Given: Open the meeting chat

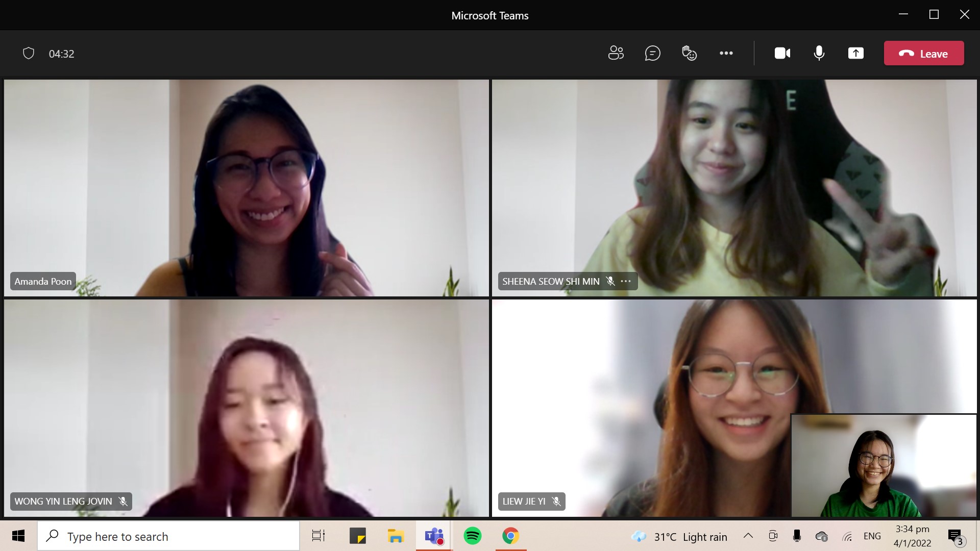Looking at the screenshot, I should point(652,53).
